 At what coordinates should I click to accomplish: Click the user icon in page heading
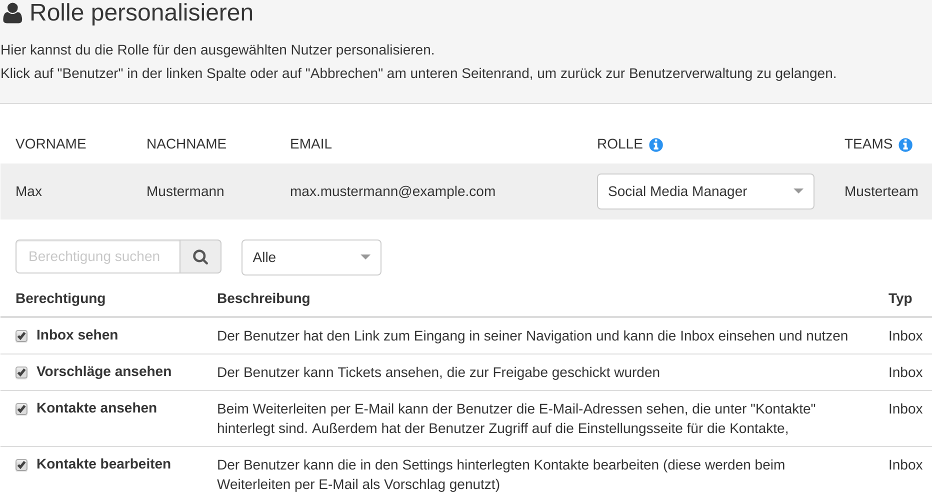click(12, 14)
